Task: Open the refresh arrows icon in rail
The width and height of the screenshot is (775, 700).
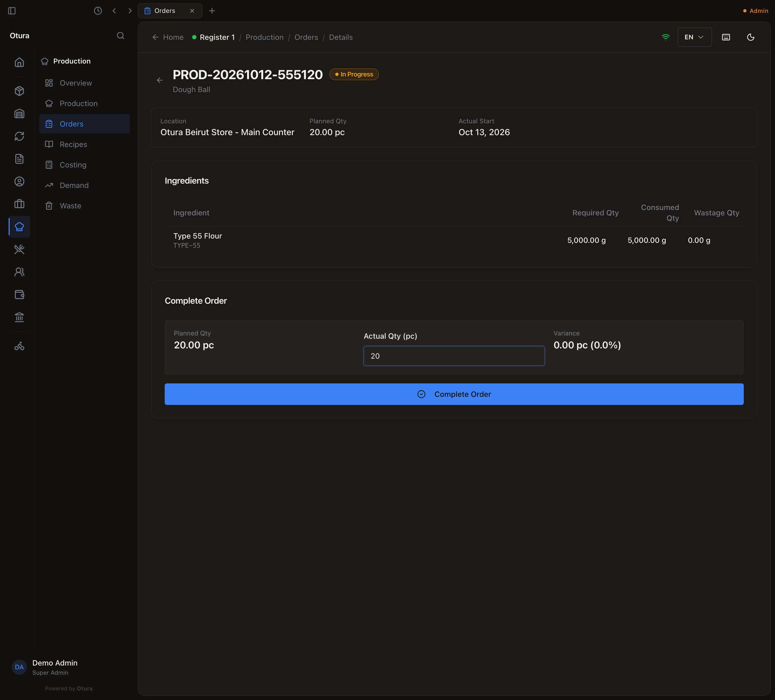Action: (19, 136)
